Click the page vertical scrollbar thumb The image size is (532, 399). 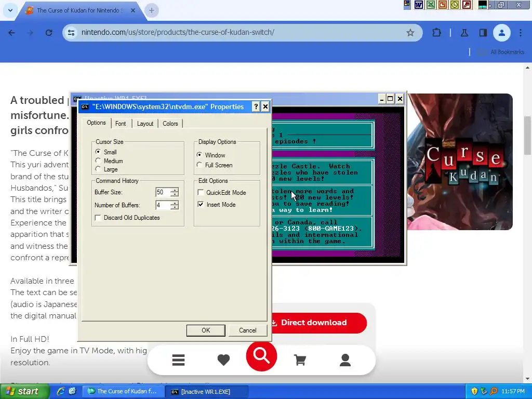pos(528,135)
